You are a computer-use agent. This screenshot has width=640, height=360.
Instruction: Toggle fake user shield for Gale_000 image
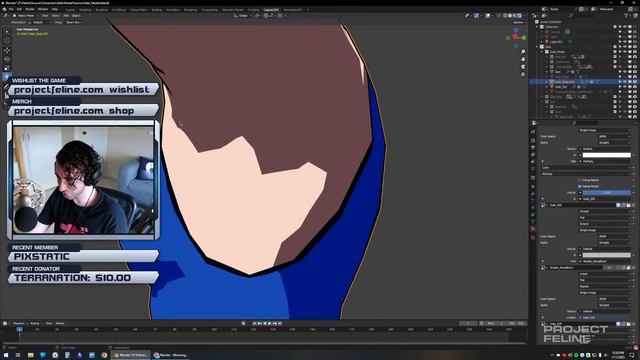click(618, 205)
